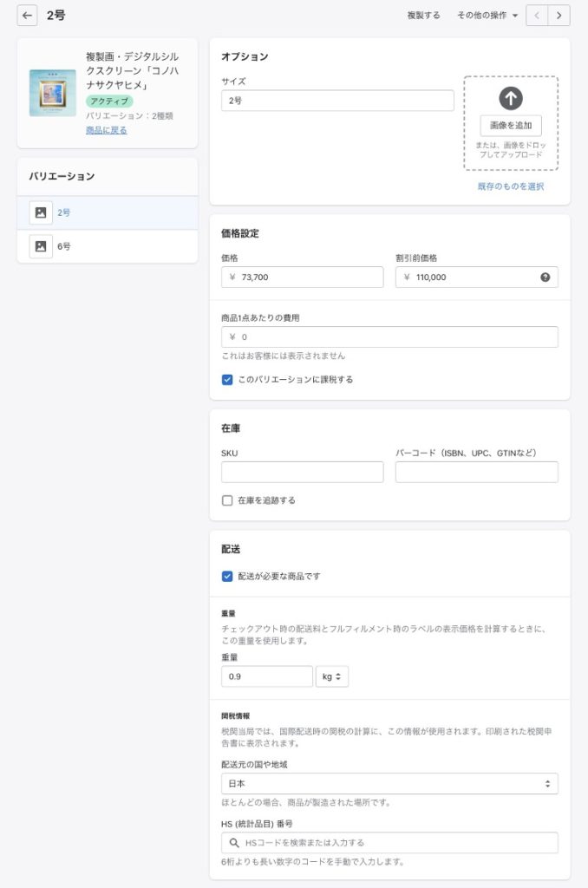Image resolution: width=588 pixels, height=888 pixels.
Task: Open the kg weight unit dropdown
Action: click(332, 676)
